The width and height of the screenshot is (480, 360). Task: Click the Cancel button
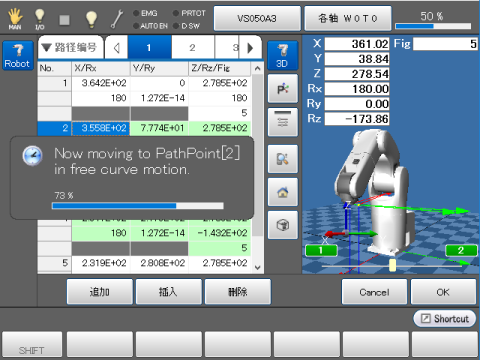point(374,292)
